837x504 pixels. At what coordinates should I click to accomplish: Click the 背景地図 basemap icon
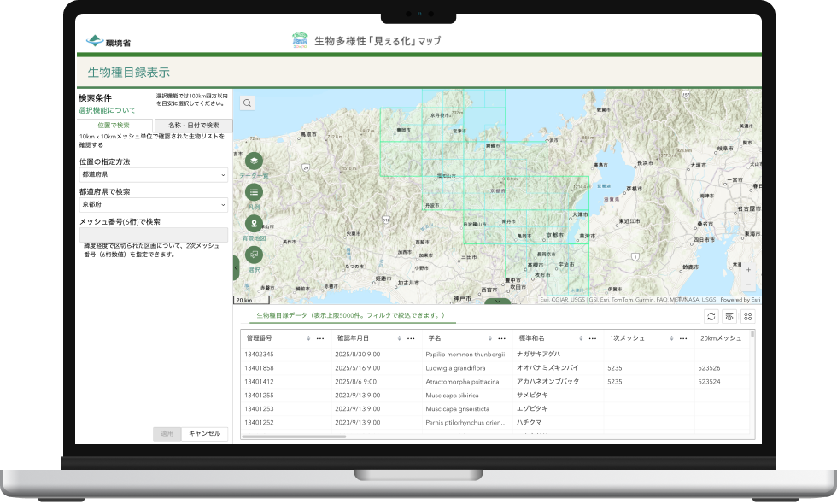coord(254,224)
